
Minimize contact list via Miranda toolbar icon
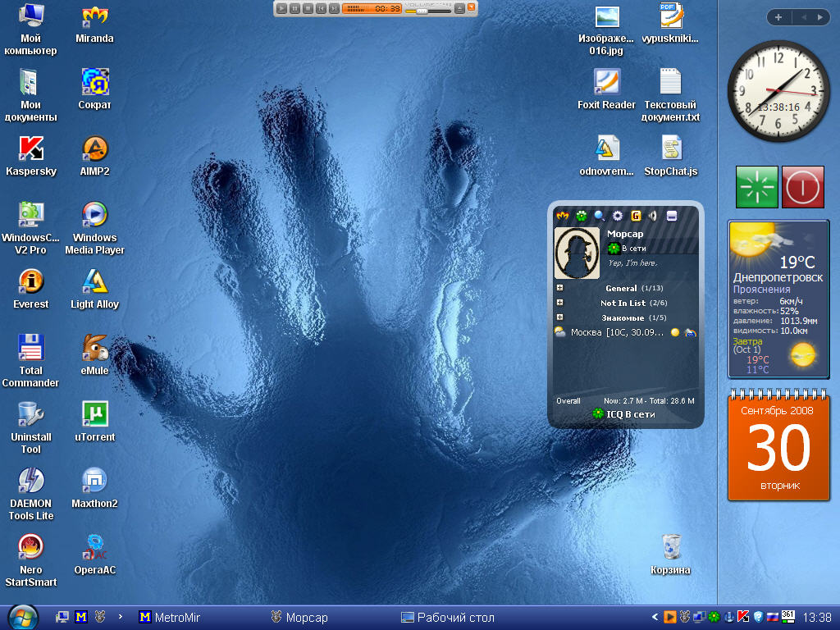tap(671, 216)
